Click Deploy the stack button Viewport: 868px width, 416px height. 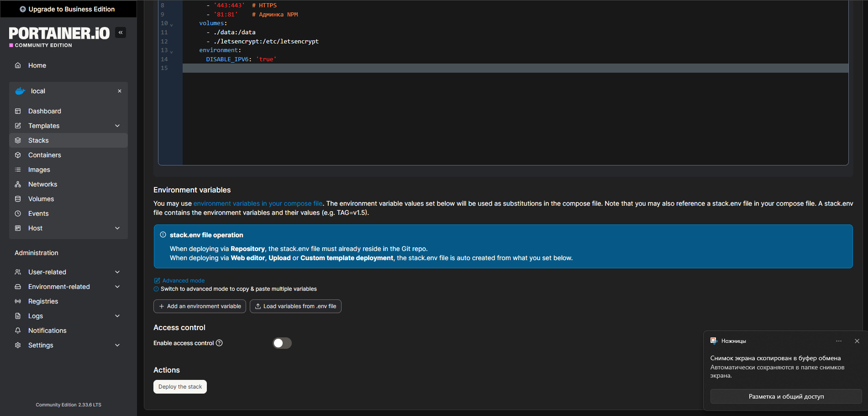[180, 387]
